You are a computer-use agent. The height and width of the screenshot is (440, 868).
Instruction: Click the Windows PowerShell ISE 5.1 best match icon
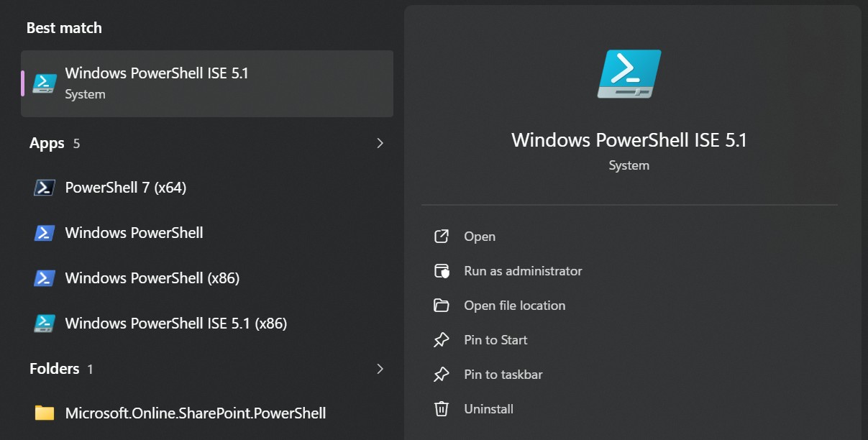coord(45,83)
